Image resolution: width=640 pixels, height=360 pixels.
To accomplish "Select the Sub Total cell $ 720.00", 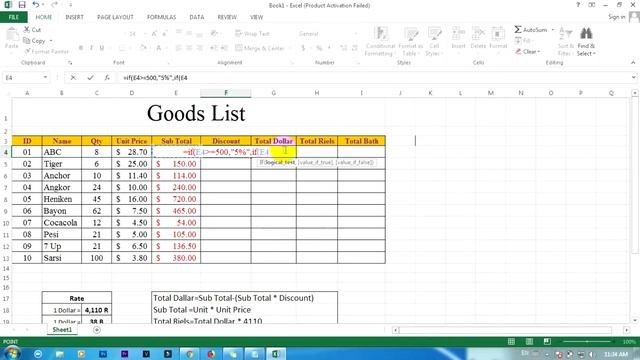I will (176, 199).
